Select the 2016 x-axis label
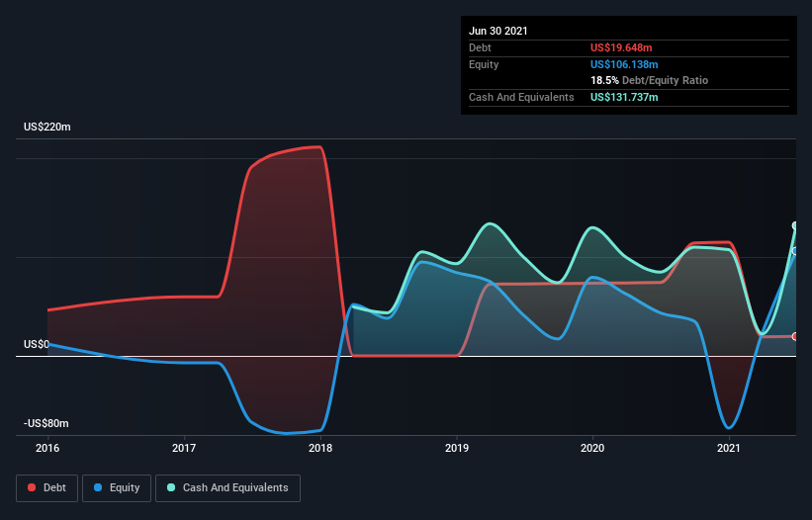This screenshot has width=812, height=520. click(47, 448)
